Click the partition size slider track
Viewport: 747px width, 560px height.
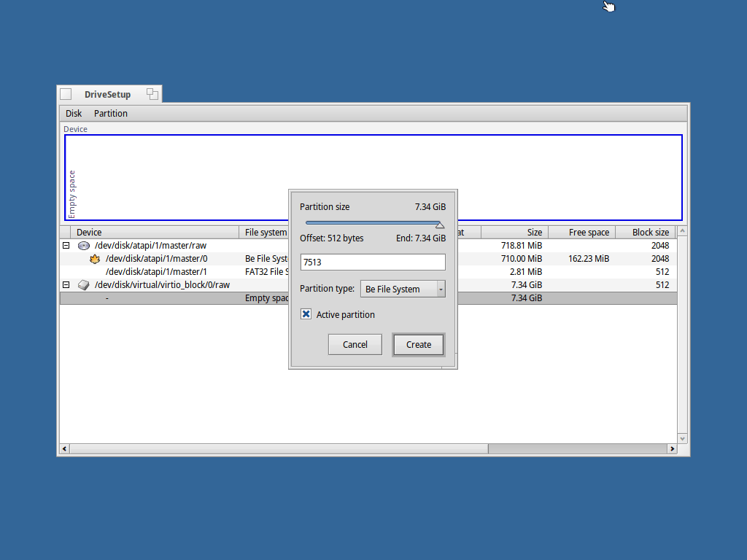pos(371,222)
